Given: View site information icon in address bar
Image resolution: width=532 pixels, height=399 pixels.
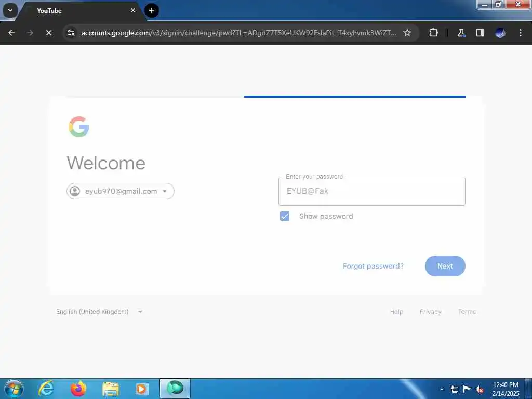Looking at the screenshot, I should [x=71, y=33].
